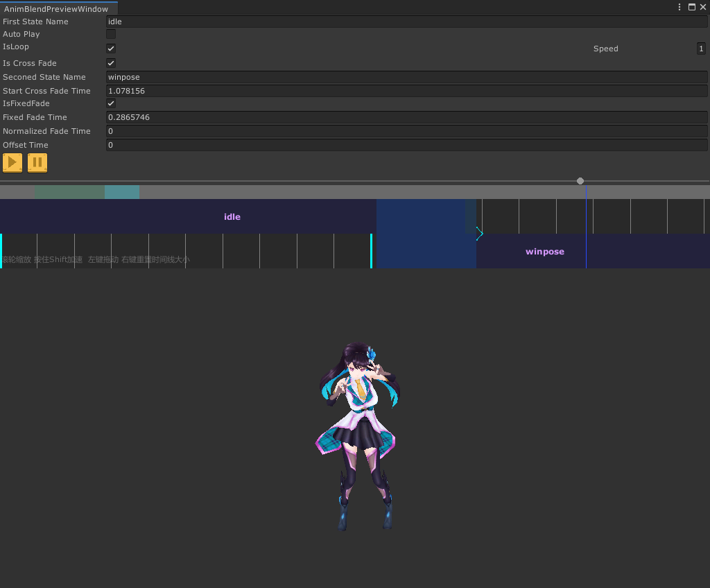
Task: Click the maximize panel icon
Action: tap(692, 7)
